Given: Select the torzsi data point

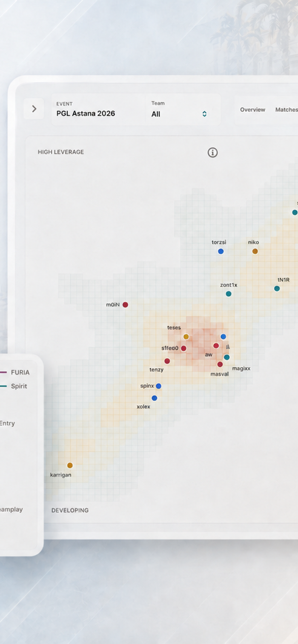Looking at the screenshot, I should (221, 251).
